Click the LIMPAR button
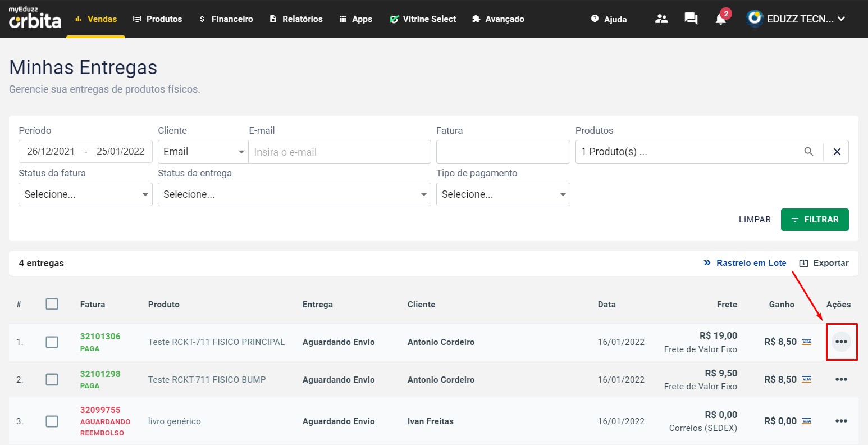Image resolution: width=868 pixels, height=445 pixels. (x=755, y=220)
